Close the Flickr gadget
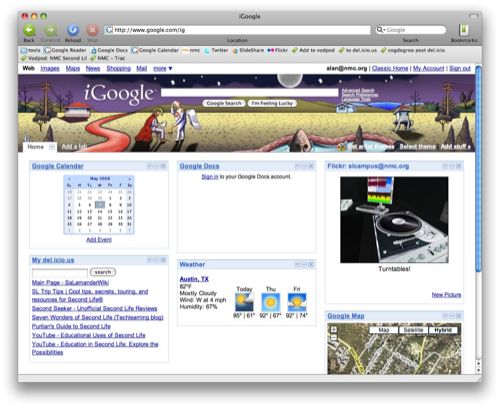 [x=459, y=166]
